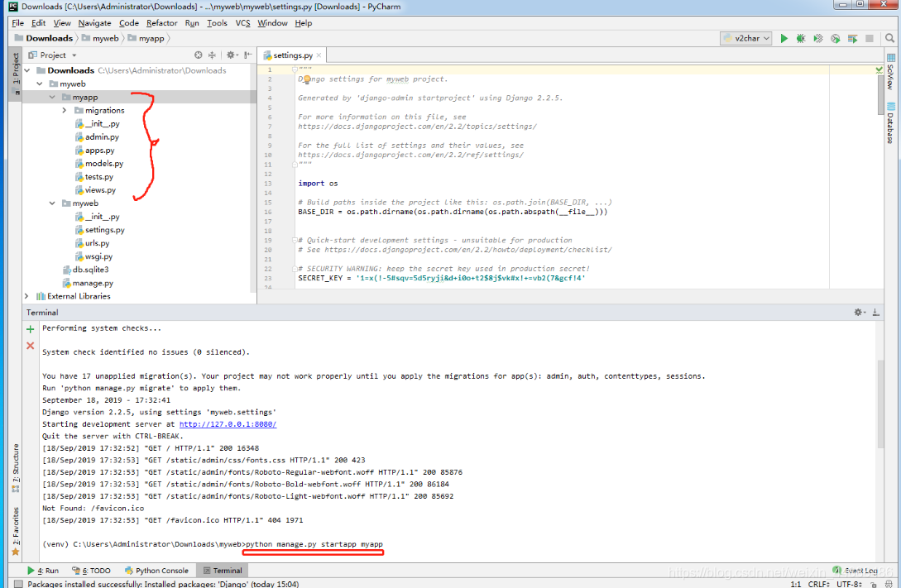Open the 6: TODO tool window
The height and width of the screenshot is (588, 901).
[x=91, y=570]
